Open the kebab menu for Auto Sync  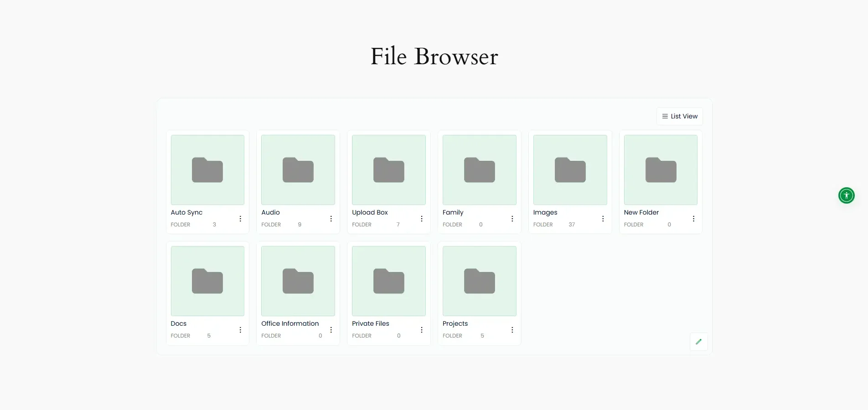pos(240,219)
